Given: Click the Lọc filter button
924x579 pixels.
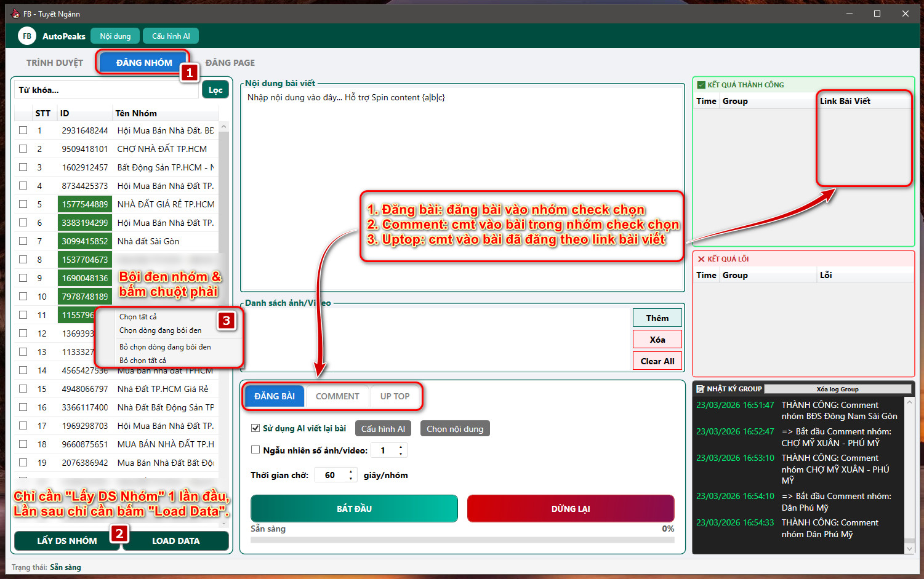Looking at the screenshot, I should (215, 90).
